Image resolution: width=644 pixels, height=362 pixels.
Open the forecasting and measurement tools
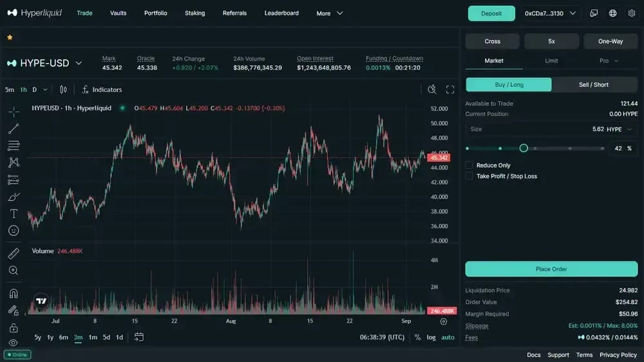click(14, 180)
